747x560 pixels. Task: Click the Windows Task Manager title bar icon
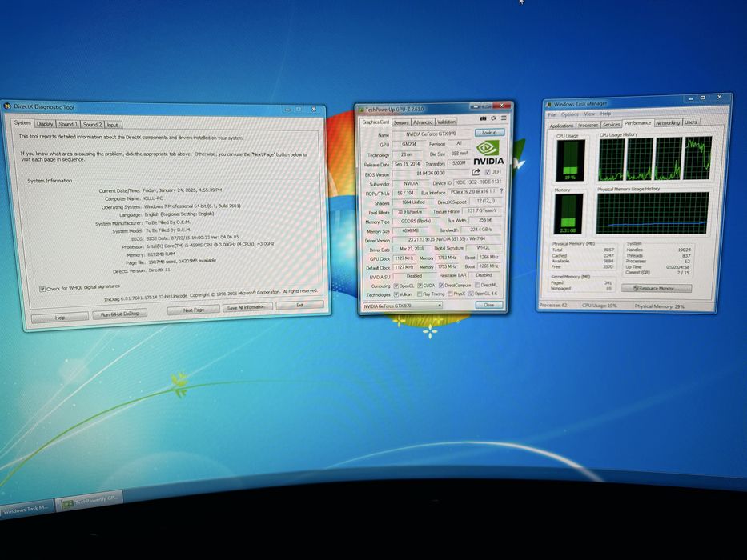[549, 104]
